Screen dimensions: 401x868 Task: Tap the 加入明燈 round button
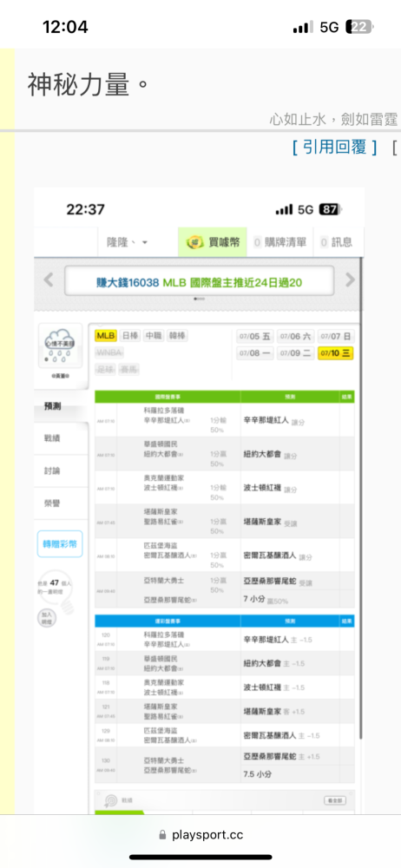(x=47, y=618)
